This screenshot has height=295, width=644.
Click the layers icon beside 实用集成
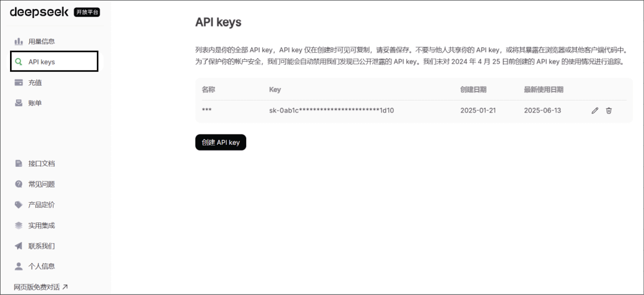[x=18, y=226]
